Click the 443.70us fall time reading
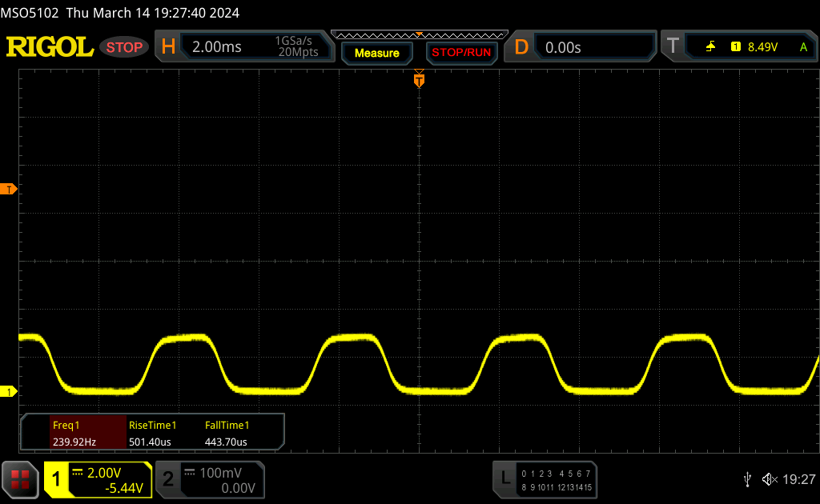The width and height of the screenshot is (820, 504). coord(226,442)
